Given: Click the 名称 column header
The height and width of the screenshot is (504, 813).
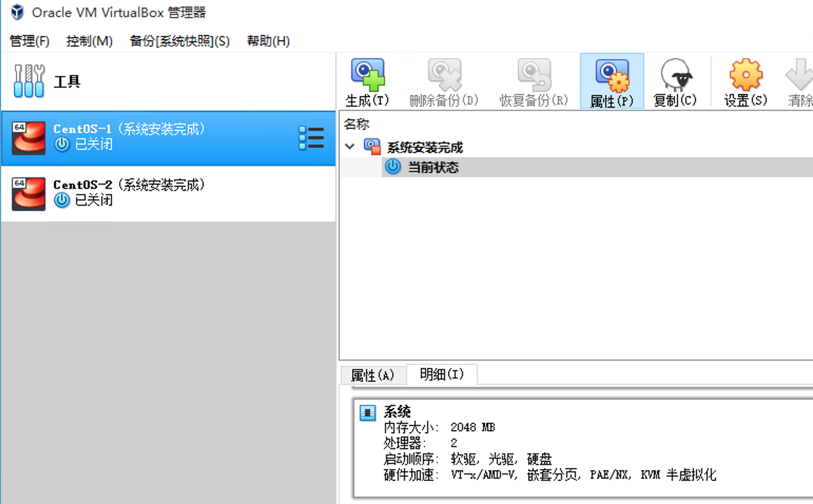Looking at the screenshot, I should click(357, 124).
